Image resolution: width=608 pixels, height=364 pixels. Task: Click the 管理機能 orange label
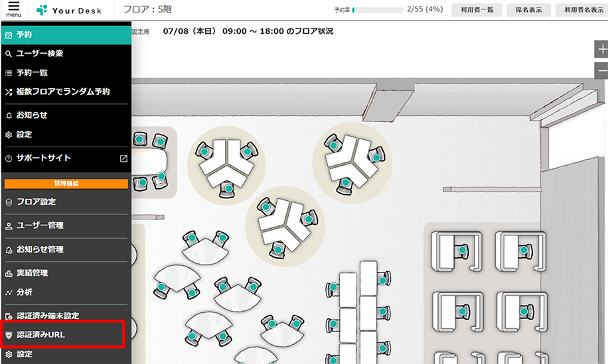click(x=66, y=184)
